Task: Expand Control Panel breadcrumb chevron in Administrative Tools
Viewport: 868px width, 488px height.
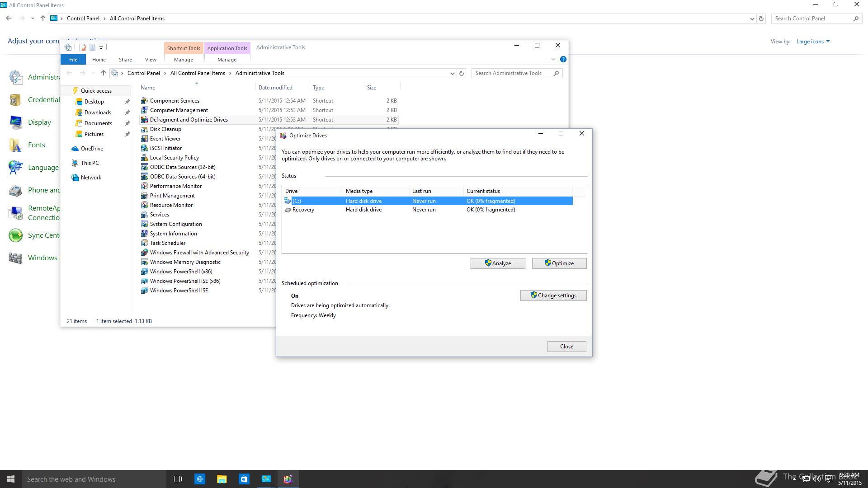Action: 165,73
